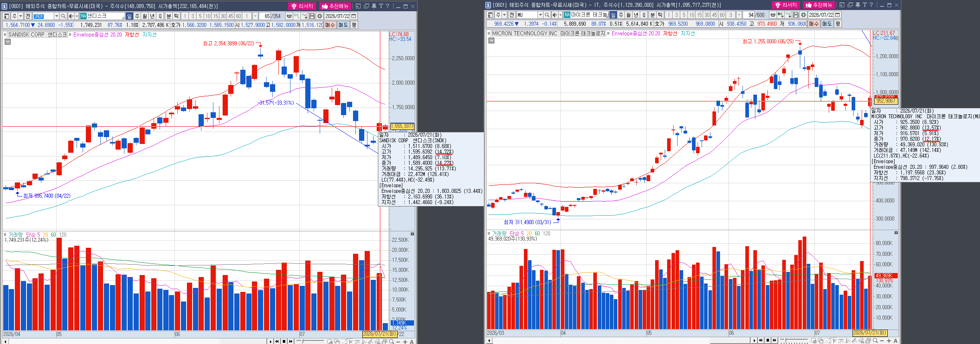Screen dimensions: 980x344
Task: Open the calendar date picker in Micron window
Action: (x=837, y=15)
